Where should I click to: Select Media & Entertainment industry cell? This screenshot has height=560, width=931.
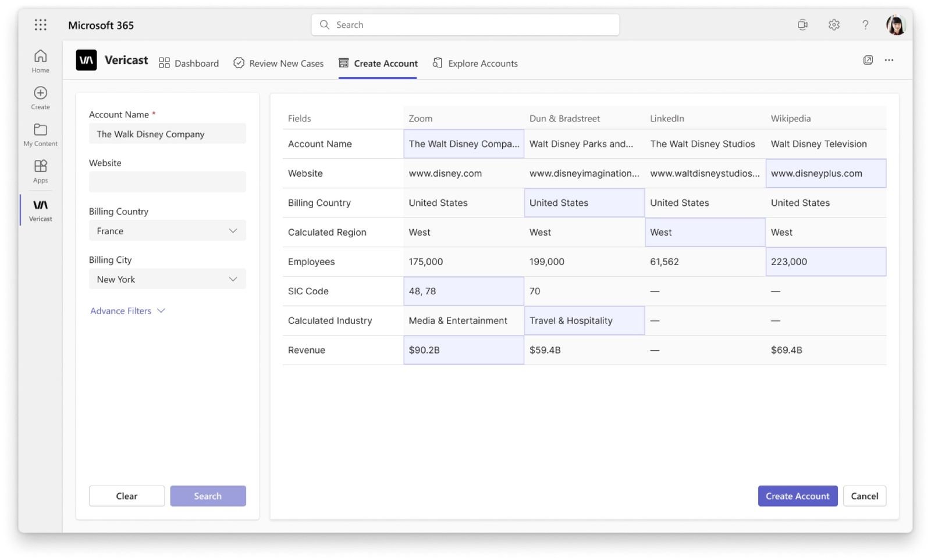click(x=464, y=320)
